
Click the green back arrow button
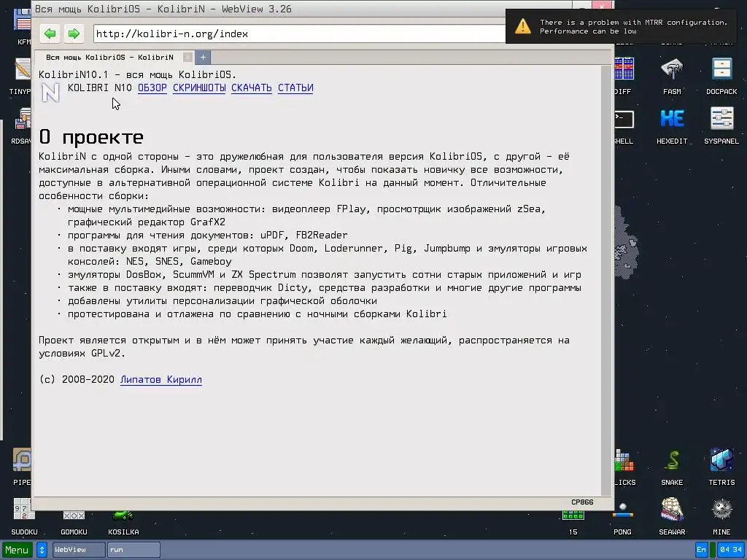50,34
